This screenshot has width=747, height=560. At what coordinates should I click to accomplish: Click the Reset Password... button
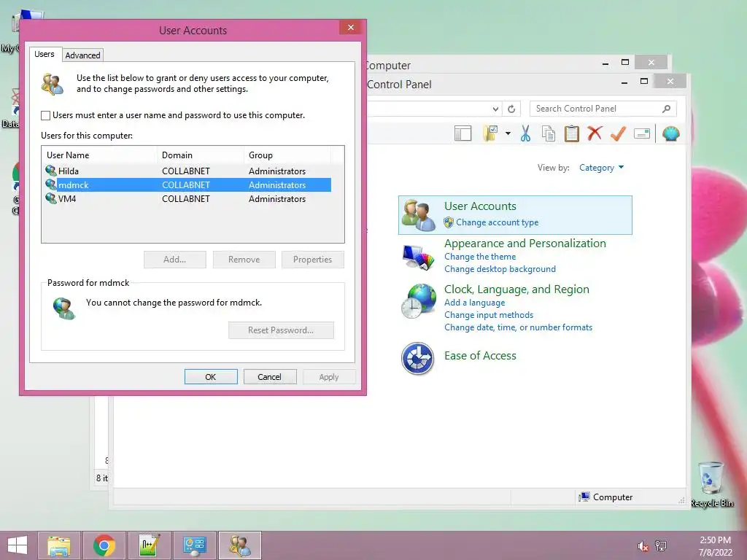pyautogui.click(x=281, y=330)
